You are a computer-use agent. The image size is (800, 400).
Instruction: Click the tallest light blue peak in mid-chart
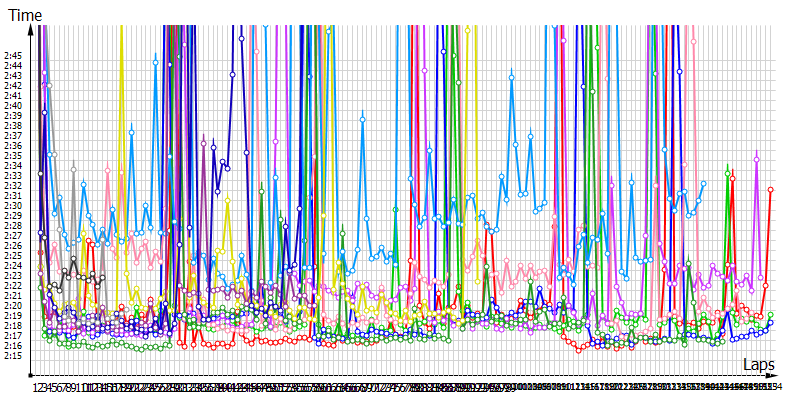[x=512, y=76]
